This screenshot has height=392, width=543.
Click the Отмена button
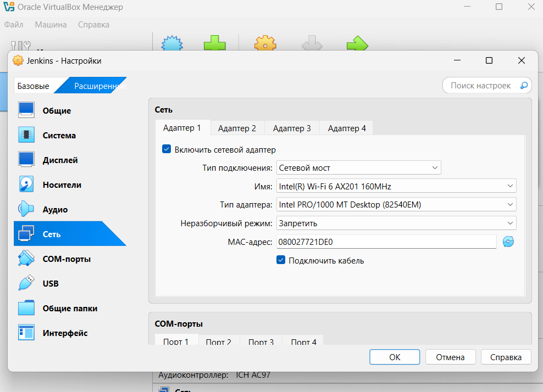pyautogui.click(x=450, y=357)
